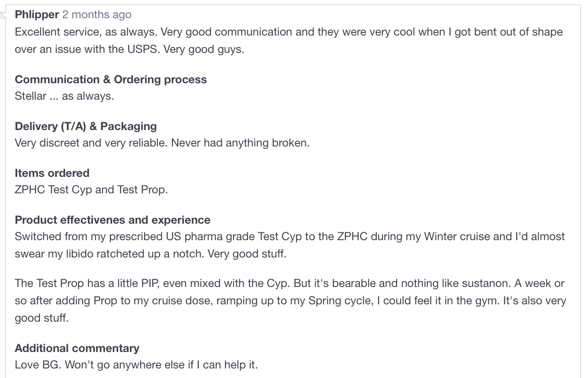
Task: Select the 'Items ordered' heading
Action: pos(52,173)
